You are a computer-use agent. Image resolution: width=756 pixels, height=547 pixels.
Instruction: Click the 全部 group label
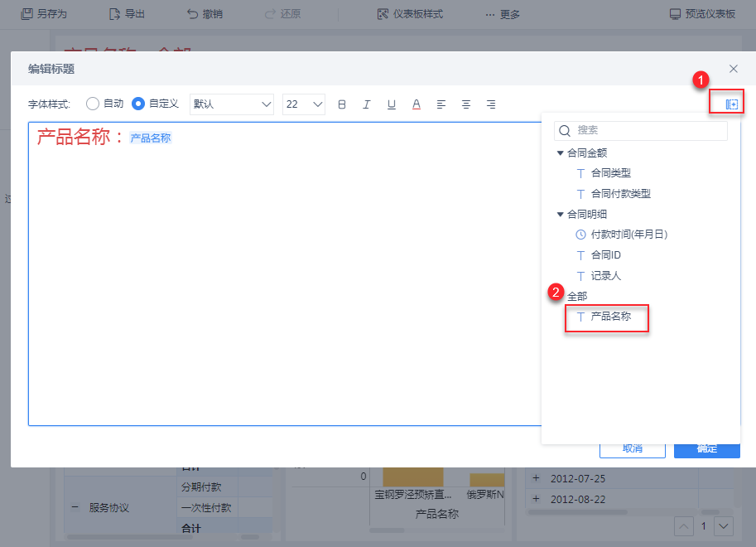(577, 297)
